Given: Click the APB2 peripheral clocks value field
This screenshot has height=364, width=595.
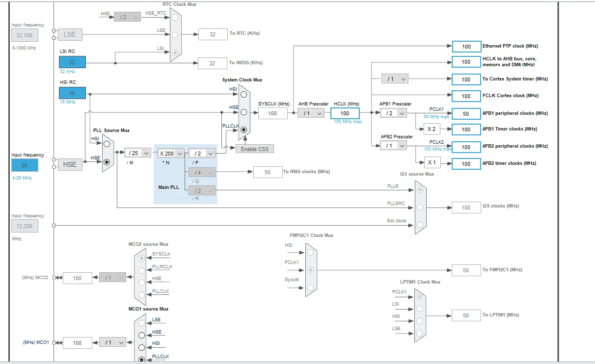Looking at the screenshot, I should click(466, 147).
